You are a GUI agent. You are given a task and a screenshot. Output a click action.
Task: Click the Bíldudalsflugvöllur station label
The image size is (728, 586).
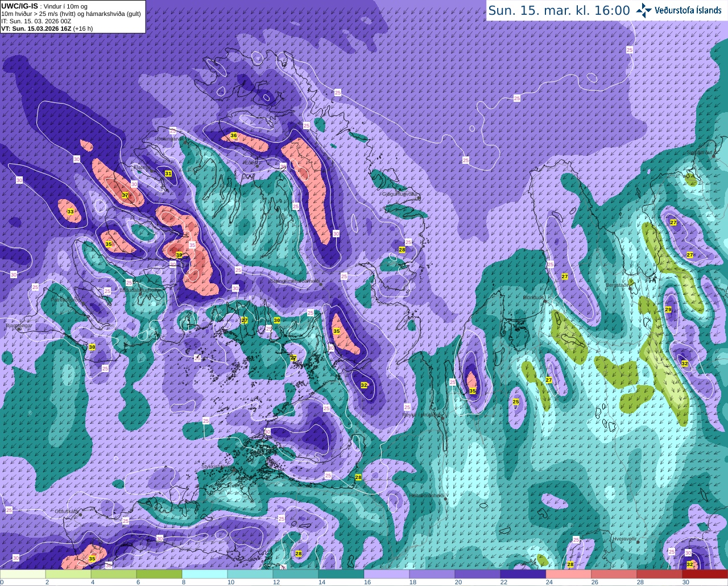(x=139, y=290)
